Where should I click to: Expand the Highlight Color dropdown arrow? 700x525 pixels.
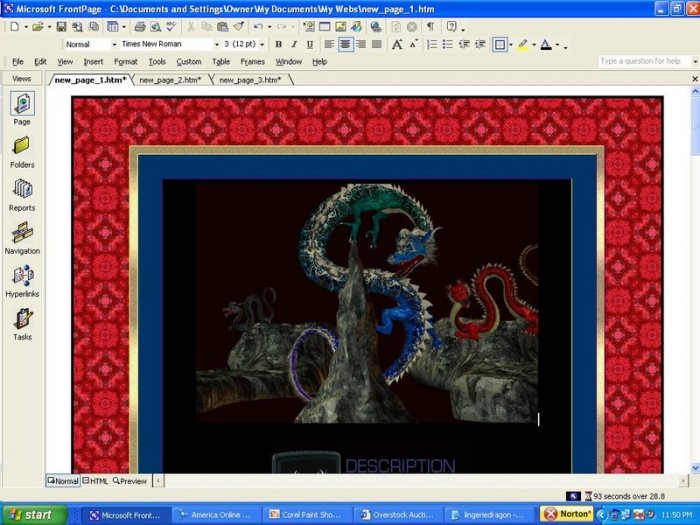534,45
